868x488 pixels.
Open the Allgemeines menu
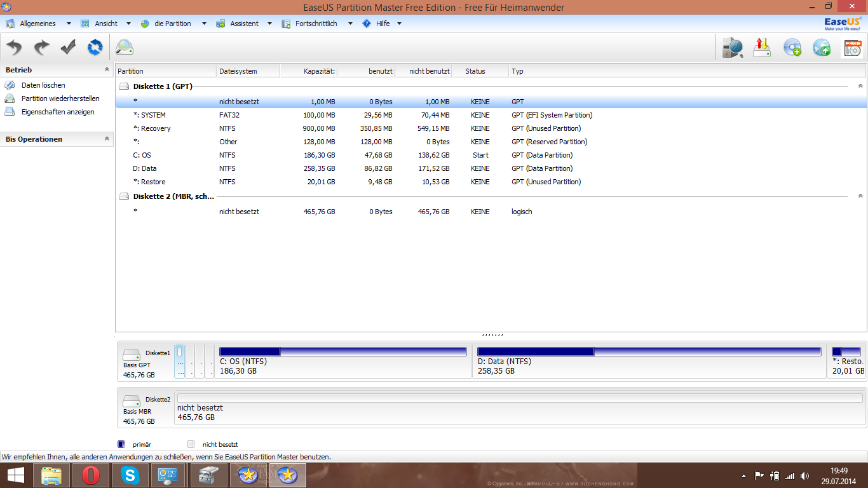[37, 24]
